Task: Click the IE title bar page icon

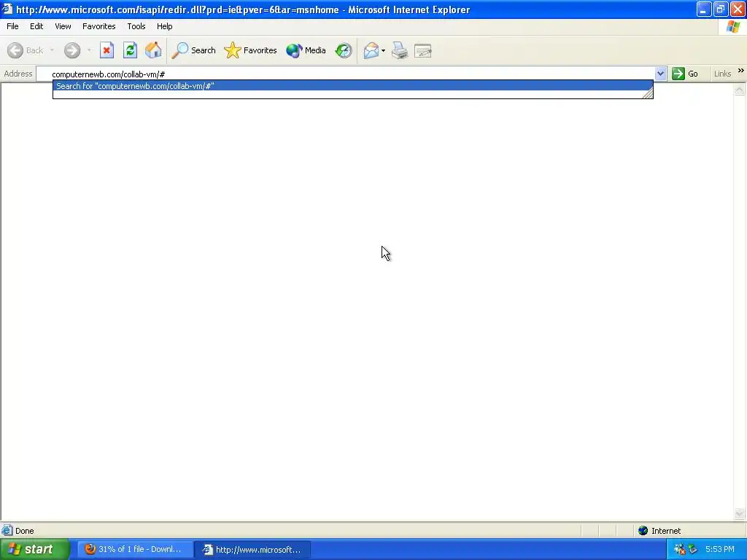Action: (x=7, y=9)
